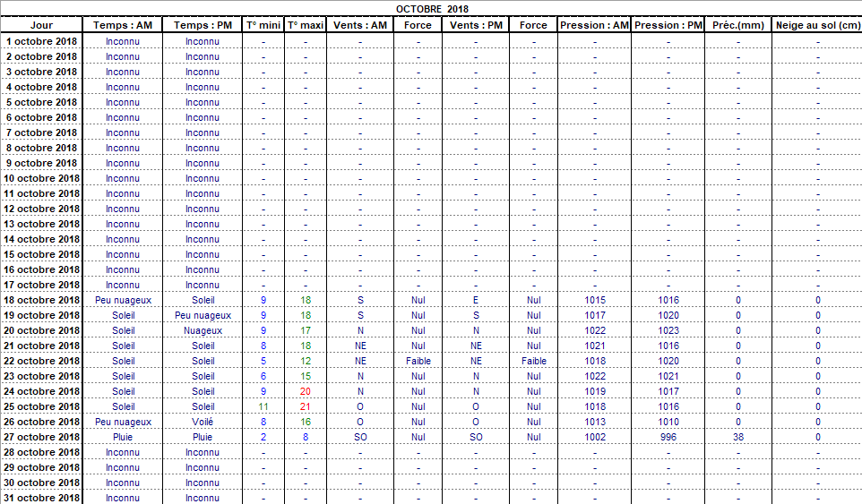The image size is (862, 504).
Task: Click the 5 octobre 2018 row label
Action: (x=42, y=102)
